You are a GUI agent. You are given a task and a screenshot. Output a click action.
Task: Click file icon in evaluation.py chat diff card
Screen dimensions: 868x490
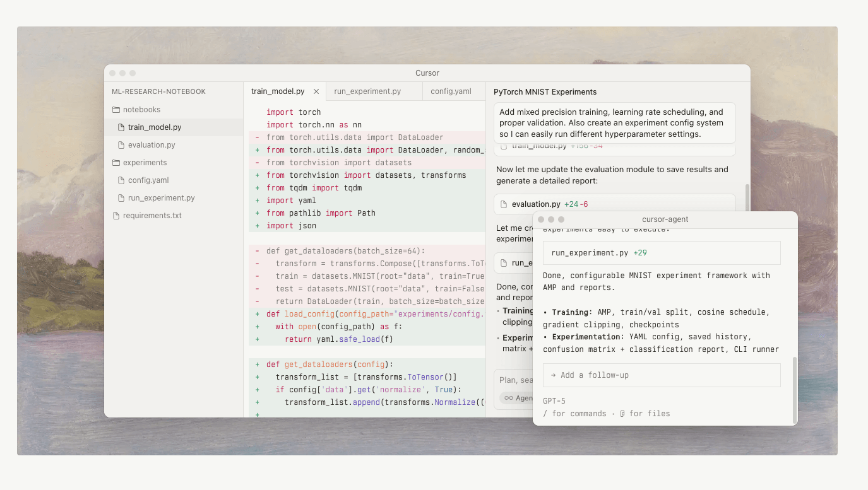tap(504, 204)
